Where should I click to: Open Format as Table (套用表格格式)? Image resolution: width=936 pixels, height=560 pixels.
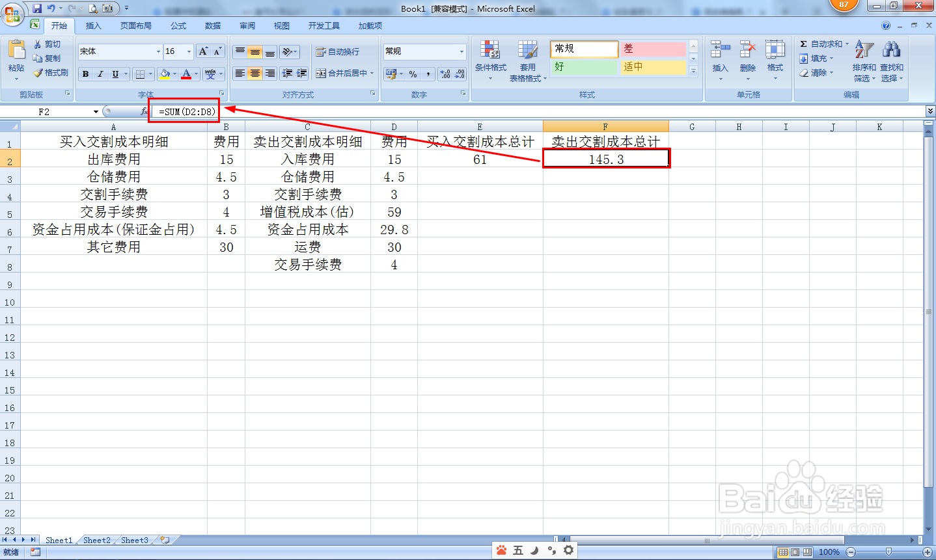point(528,60)
